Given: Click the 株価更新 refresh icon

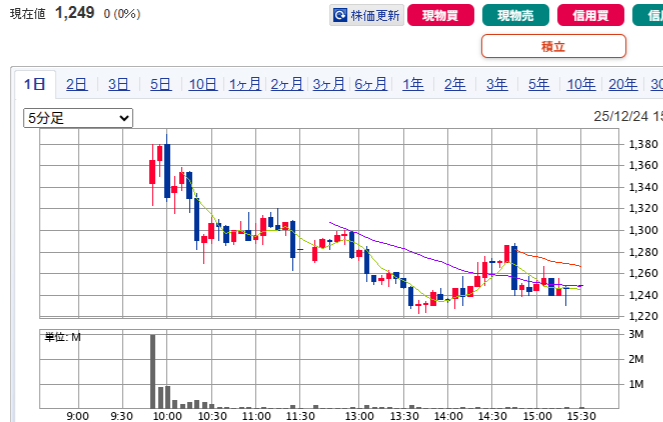Looking at the screenshot, I should coord(340,15).
